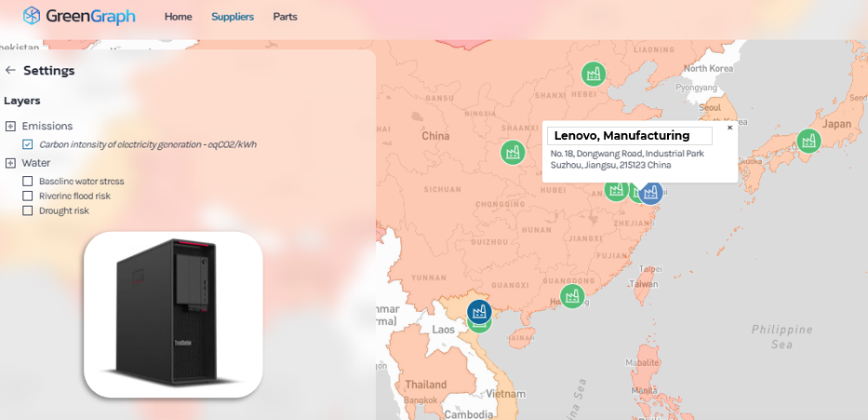Click the Settings heading
This screenshot has height=420, width=868.
pyautogui.click(x=48, y=71)
